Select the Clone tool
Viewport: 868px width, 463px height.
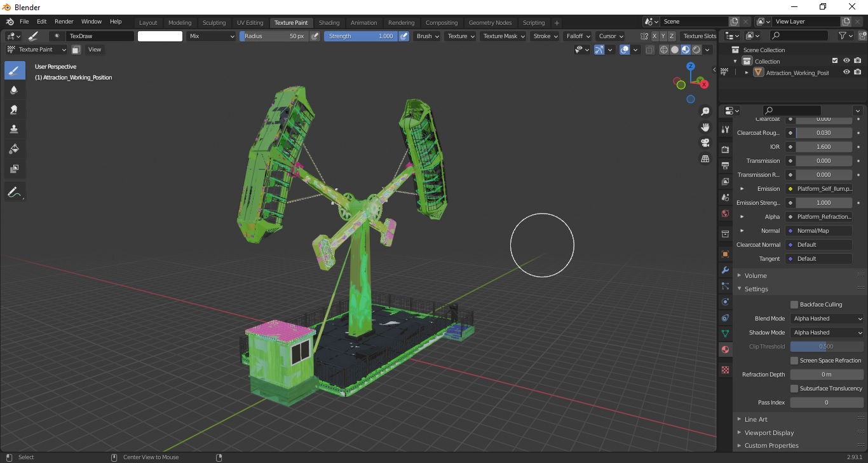[15, 129]
